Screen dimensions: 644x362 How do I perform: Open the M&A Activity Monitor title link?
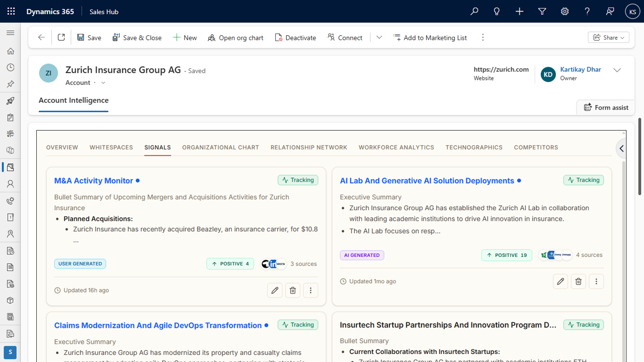coord(94,180)
